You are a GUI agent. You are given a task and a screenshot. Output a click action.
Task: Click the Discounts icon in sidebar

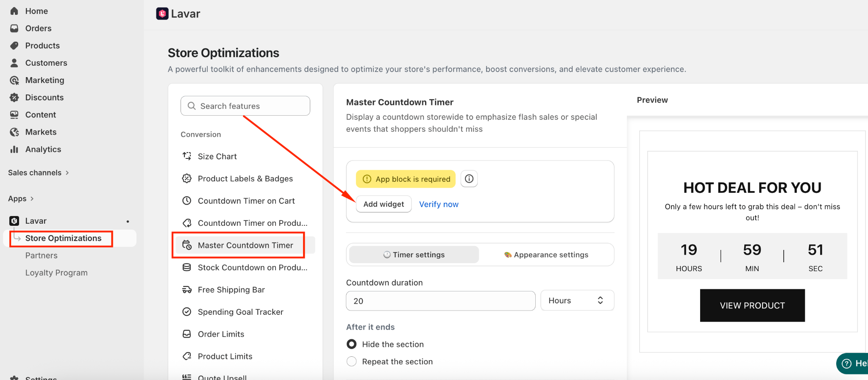(x=14, y=97)
